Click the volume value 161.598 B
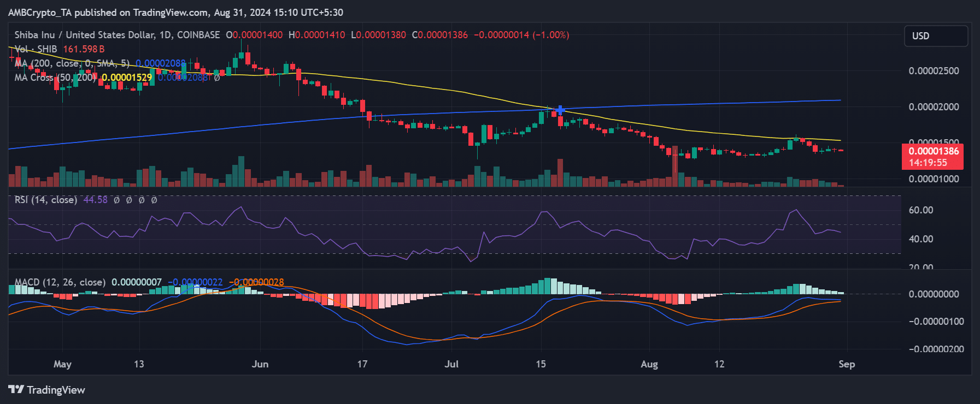Viewport: 980px width, 404px height. (84, 49)
